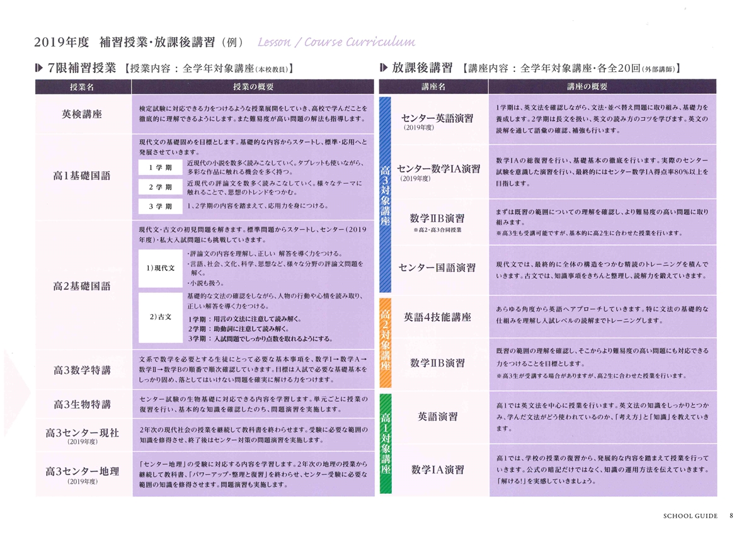Click the "SCHOOL GUIDE" footer text
Image resolution: width=756 pixels, height=534 pixels.
click(690, 515)
